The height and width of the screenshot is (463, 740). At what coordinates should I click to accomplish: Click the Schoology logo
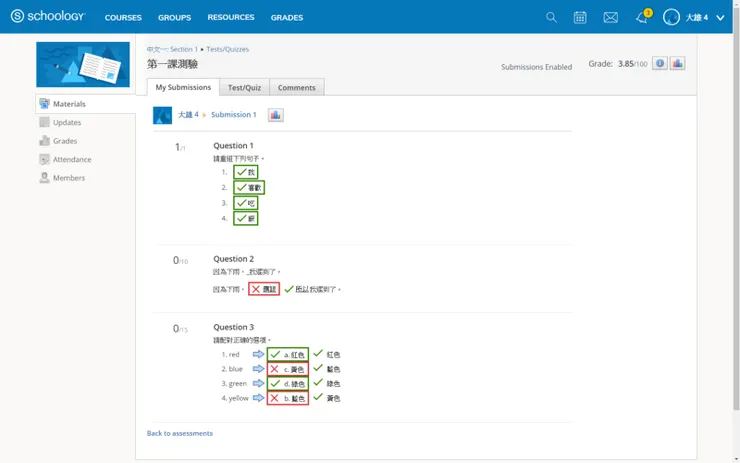point(47,17)
